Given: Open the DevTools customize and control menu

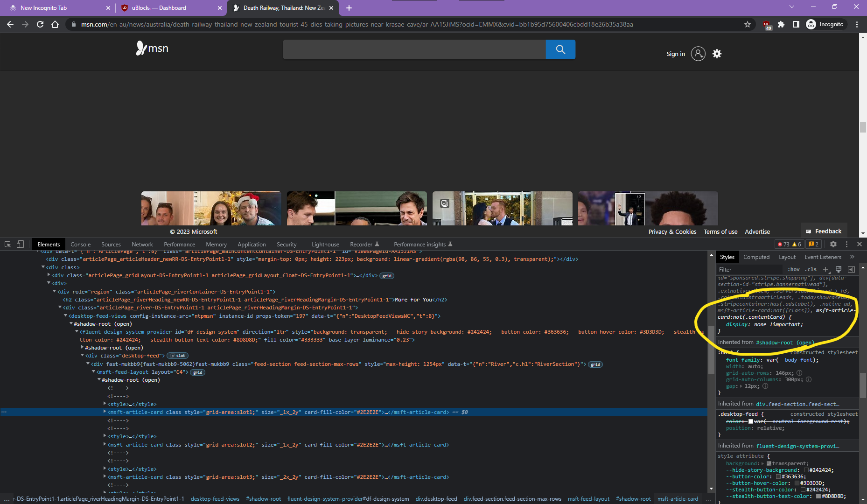Looking at the screenshot, I should pyautogui.click(x=846, y=244).
